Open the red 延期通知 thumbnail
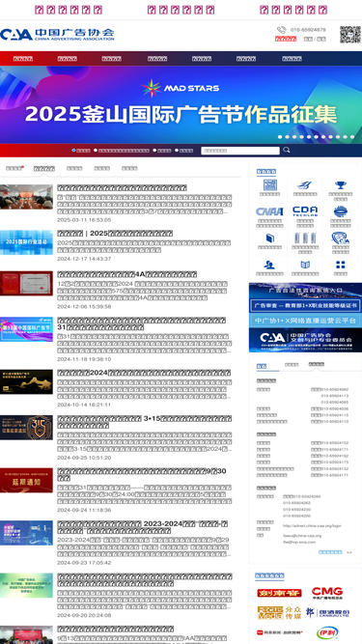The image size is (362, 644). [x=26, y=480]
